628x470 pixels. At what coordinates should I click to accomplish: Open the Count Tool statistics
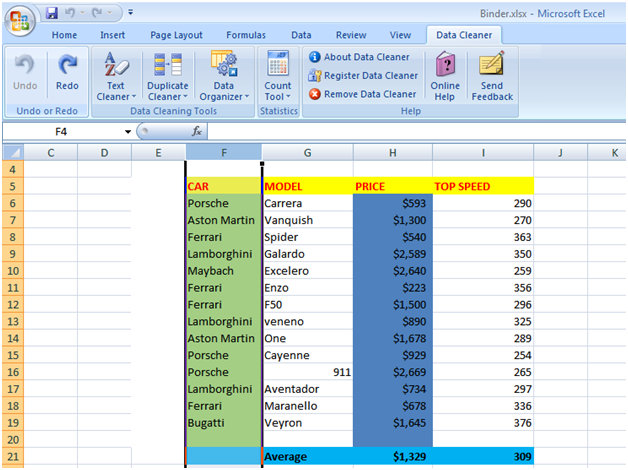(x=278, y=76)
